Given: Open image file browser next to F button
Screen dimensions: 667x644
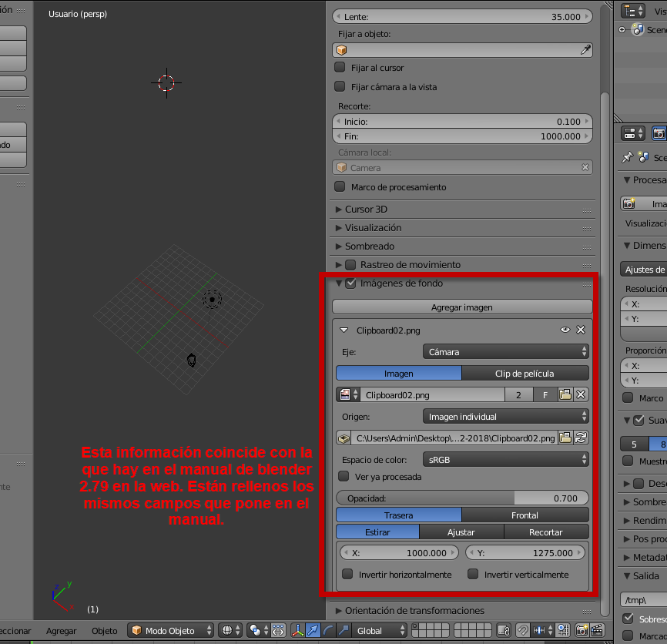Looking at the screenshot, I should [565, 395].
